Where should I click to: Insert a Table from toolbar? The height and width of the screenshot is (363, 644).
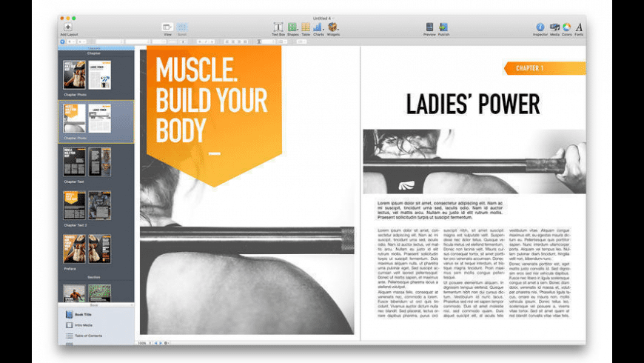coord(306,27)
